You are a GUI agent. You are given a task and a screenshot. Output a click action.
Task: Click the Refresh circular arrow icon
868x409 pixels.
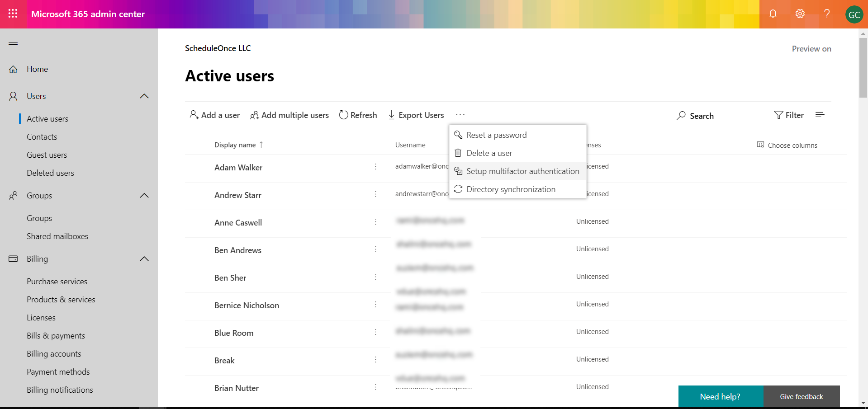click(x=344, y=115)
